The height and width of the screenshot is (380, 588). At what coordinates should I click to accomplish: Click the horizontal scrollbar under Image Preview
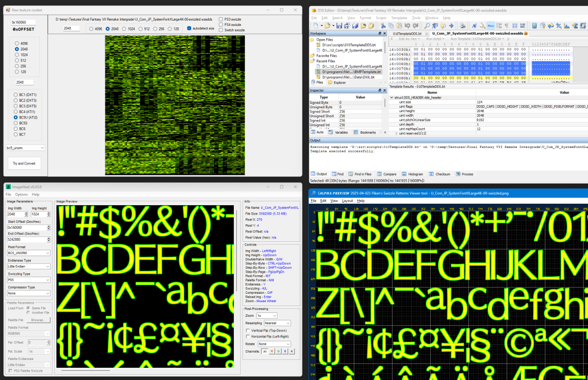click(x=86, y=370)
